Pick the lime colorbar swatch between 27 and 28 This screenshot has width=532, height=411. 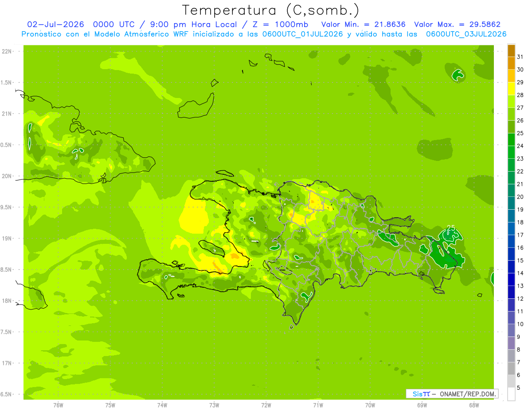[511, 101]
